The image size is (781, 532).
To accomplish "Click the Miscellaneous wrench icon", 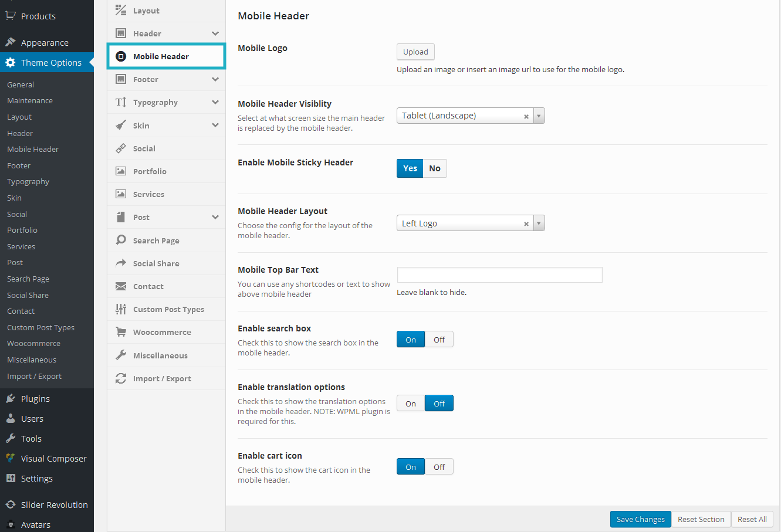I will 121,355.
